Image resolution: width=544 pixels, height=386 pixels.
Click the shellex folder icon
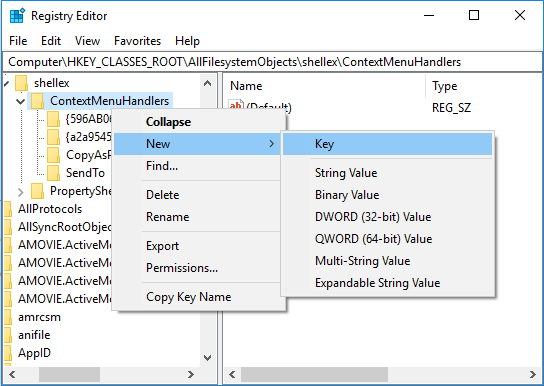click(x=22, y=83)
